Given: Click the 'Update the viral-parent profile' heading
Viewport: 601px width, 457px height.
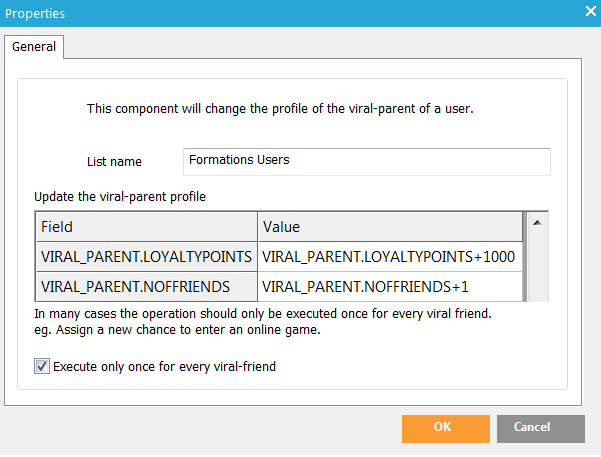Looking at the screenshot, I should coord(119,196).
